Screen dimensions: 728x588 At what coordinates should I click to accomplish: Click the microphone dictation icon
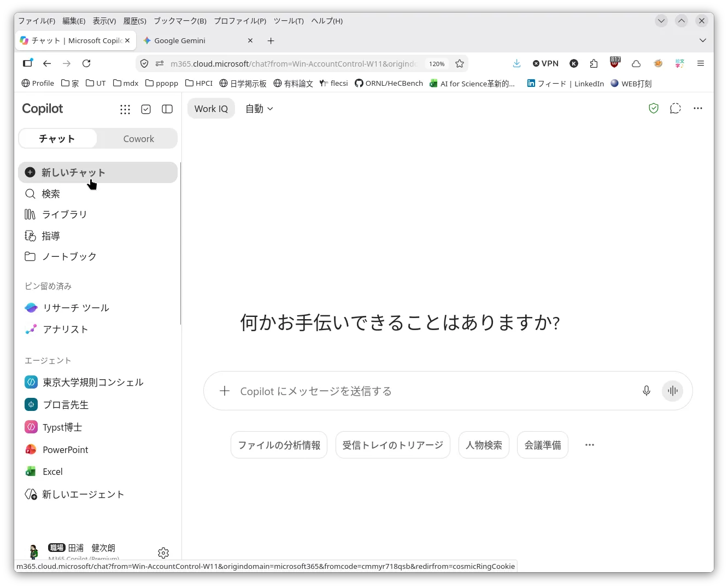647,391
